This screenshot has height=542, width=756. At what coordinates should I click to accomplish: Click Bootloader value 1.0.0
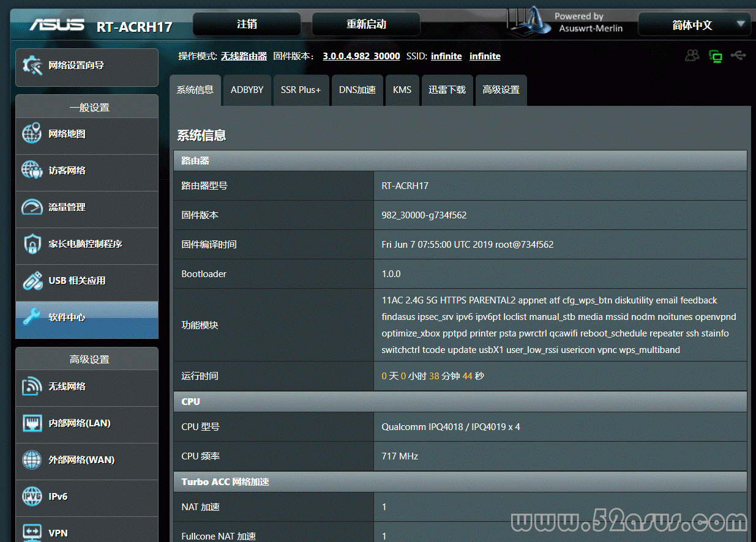pyautogui.click(x=391, y=274)
